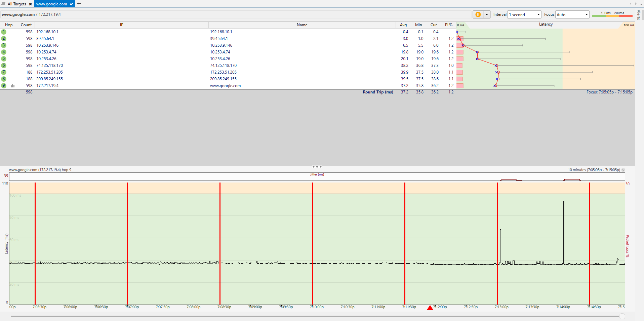The width and height of the screenshot is (644, 321).
Task: Select the www.google.com tab
Action: [52, 4]
